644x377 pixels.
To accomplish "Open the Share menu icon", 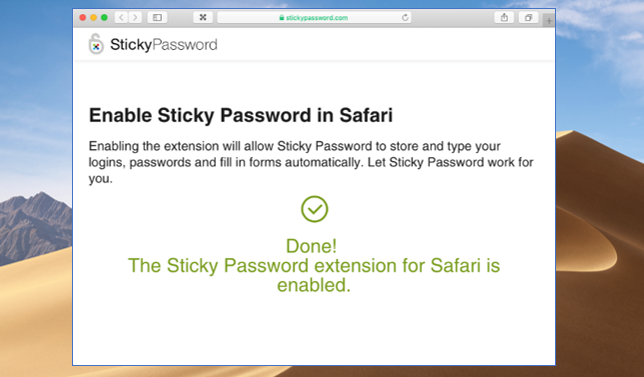I will coord(504,18).
